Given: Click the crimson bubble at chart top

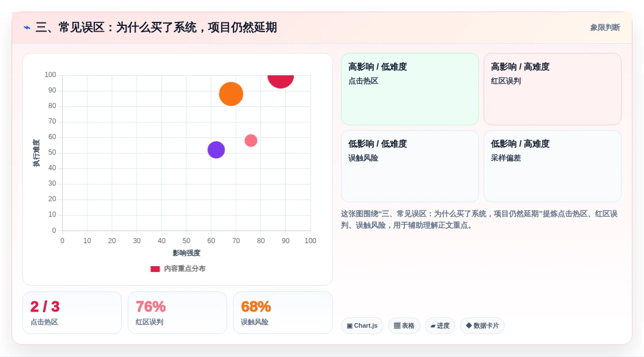Looking at the screenshot, I should [x=281, y=81].
